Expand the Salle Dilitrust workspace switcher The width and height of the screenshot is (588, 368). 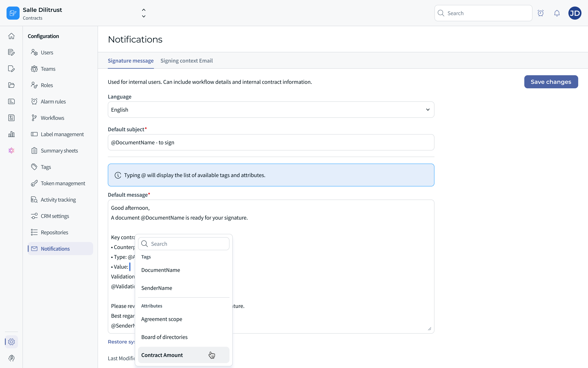coord(144,13)
